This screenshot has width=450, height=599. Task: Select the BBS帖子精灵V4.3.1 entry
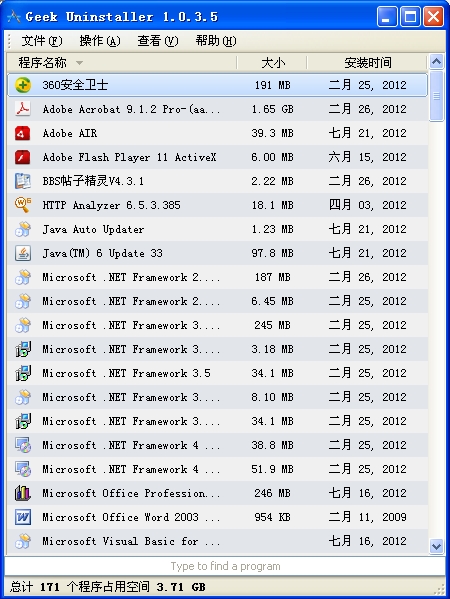pyautogui.click(x=217, y=181)
